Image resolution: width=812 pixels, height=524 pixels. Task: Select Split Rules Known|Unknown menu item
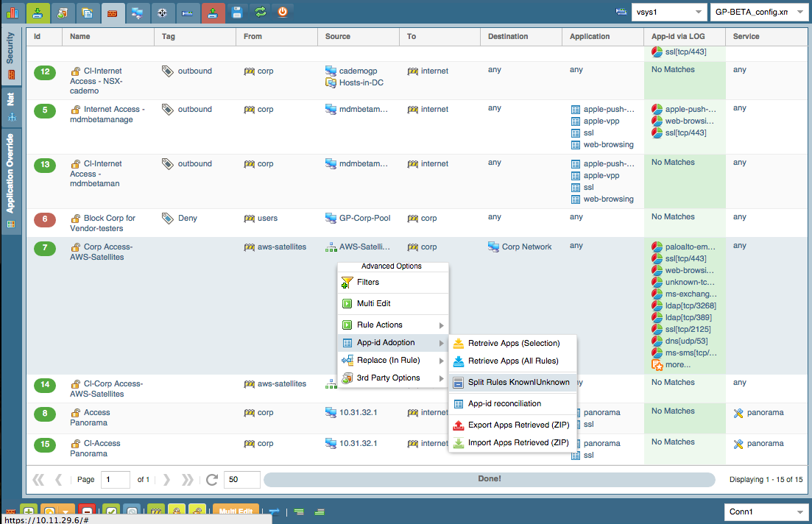coord(518,383)
